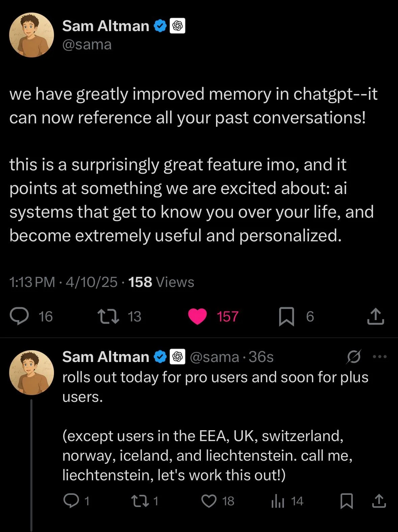The height and width of the screenshot is (532, 398).
Task: View analytics icon on the reply tweet
Action: (277, 501)
